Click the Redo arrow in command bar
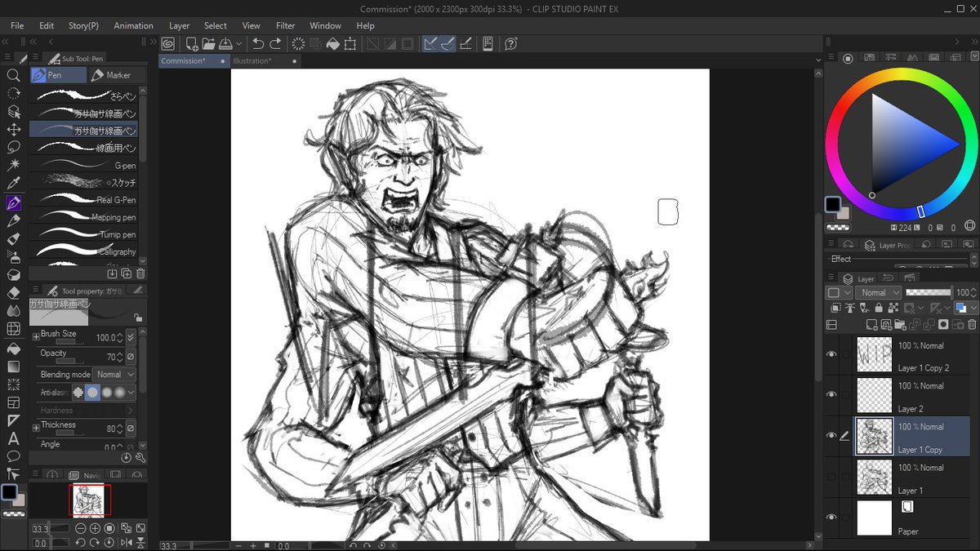 [276, 44]
